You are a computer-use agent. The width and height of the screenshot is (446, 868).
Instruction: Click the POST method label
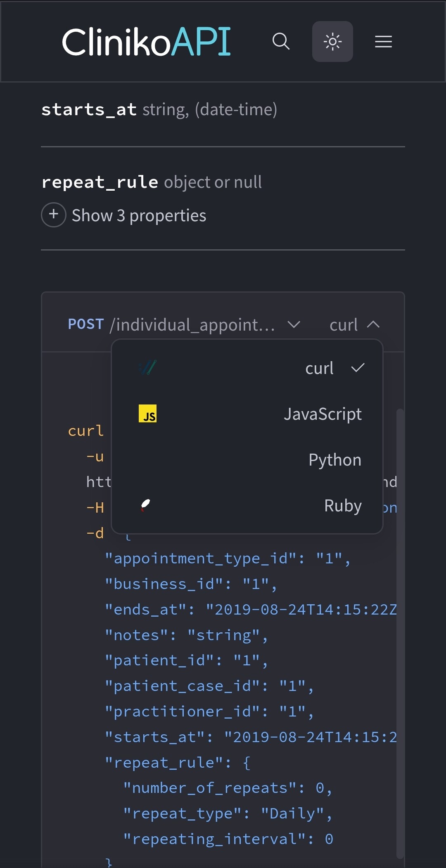point(86,324)
